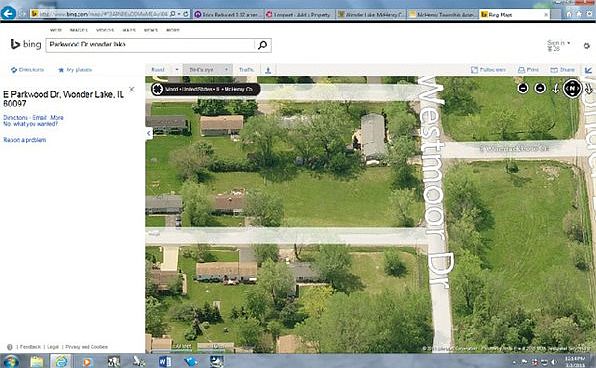Close the Bing Maps browser tab
The height and width of the screenshot is (368, 596).
pyautogui.click(x=546, y=14)
